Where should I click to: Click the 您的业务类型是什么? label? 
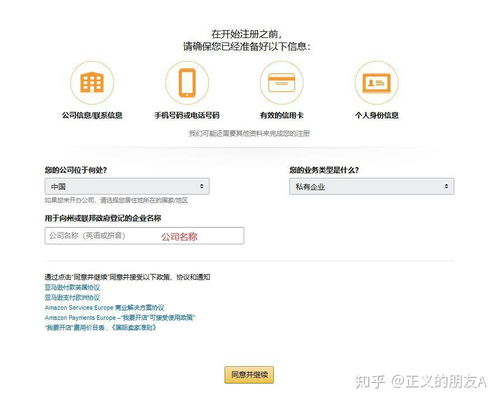(x=324, y=170)
